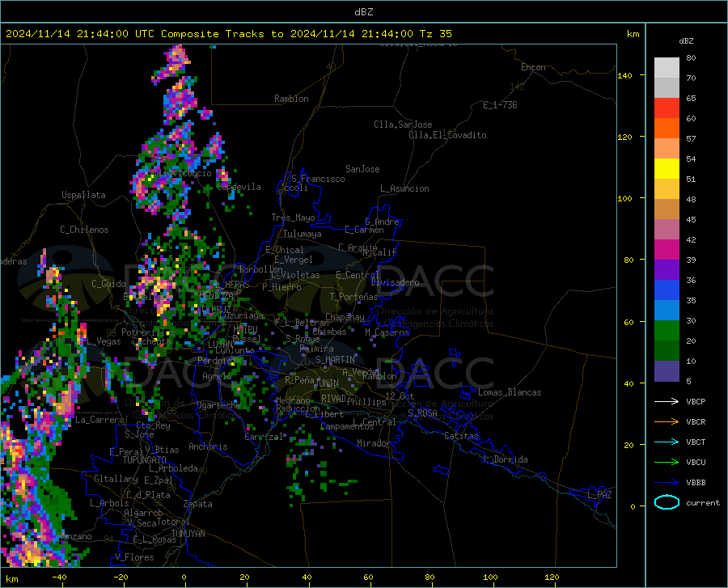Click the cyan 'current' ellipse legend symbol
728x588 pixels.
pyautogui.click(x=667, y=502)
